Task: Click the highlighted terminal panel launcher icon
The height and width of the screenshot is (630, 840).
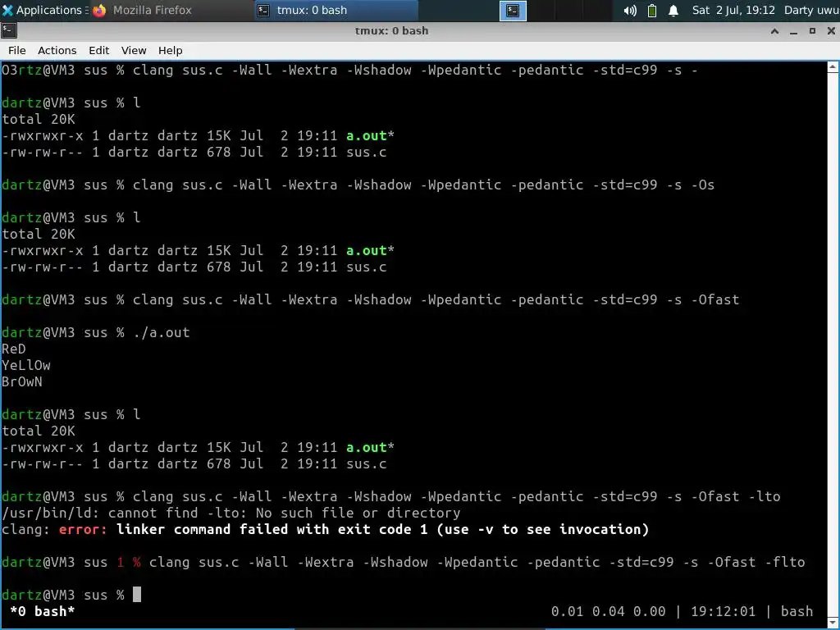Action: (513, 10)
